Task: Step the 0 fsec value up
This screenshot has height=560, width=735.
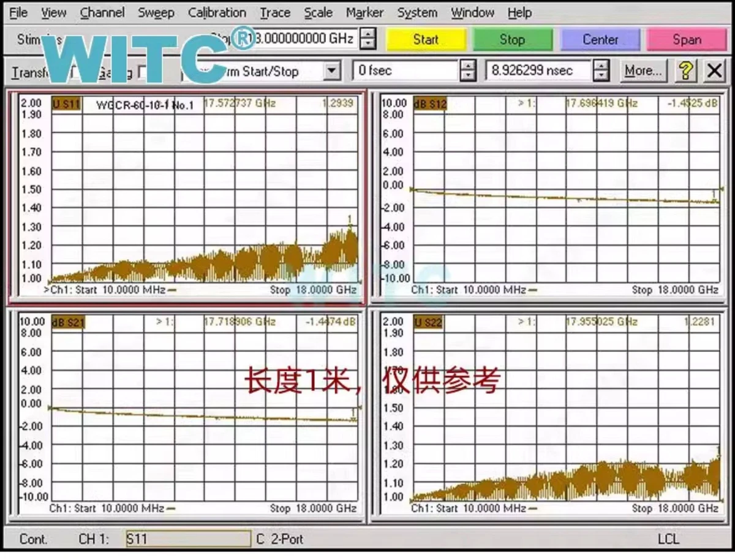Action: point(467,65)
